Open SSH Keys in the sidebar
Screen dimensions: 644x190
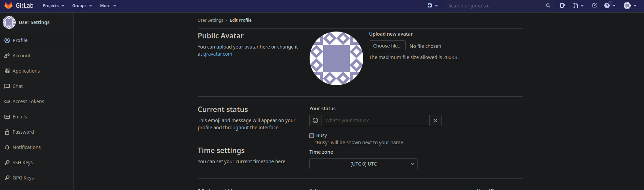22,163
